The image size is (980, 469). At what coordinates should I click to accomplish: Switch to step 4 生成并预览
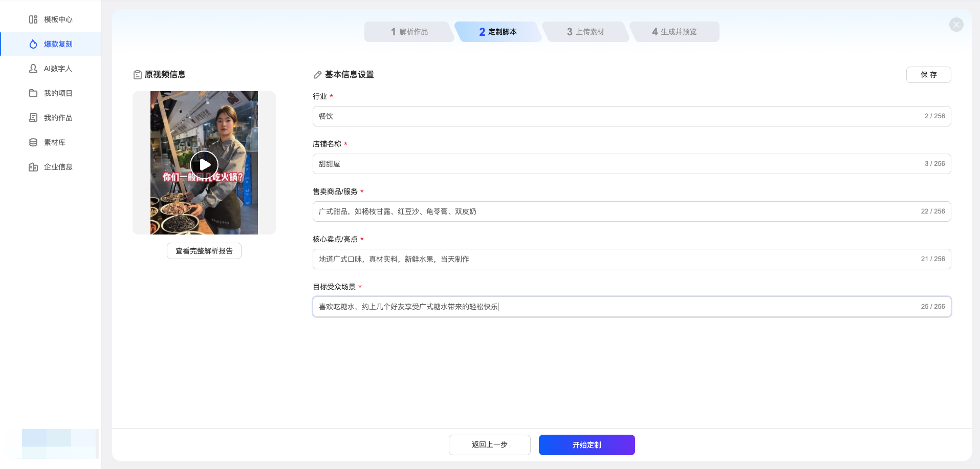coord(674,32)
